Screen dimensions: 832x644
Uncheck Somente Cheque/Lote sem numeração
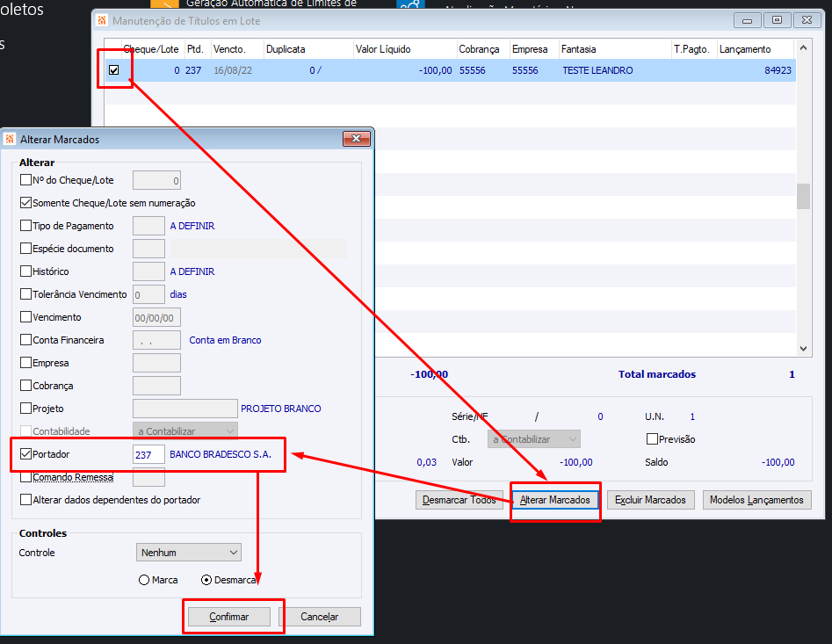point(25,203)
